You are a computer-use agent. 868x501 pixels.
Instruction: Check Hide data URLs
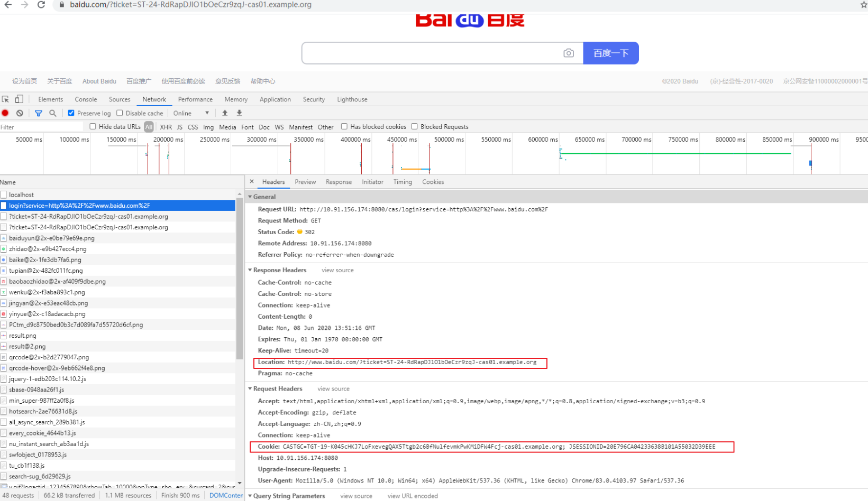point(93,127)
